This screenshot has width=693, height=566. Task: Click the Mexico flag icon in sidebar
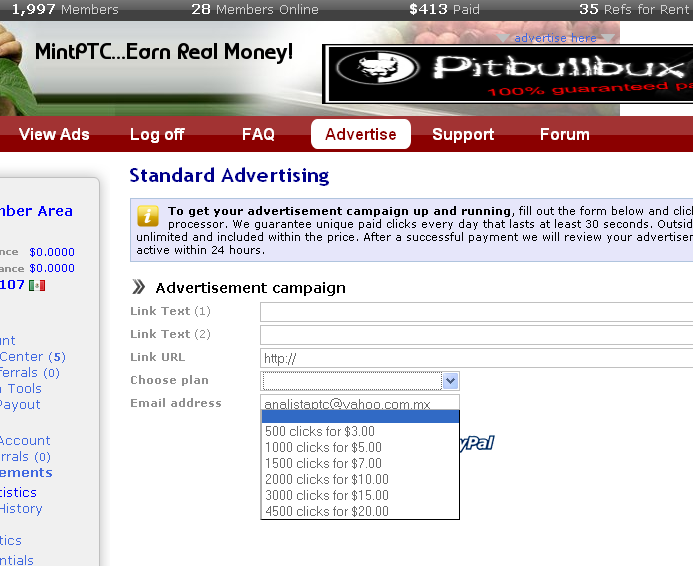[37, 285]
